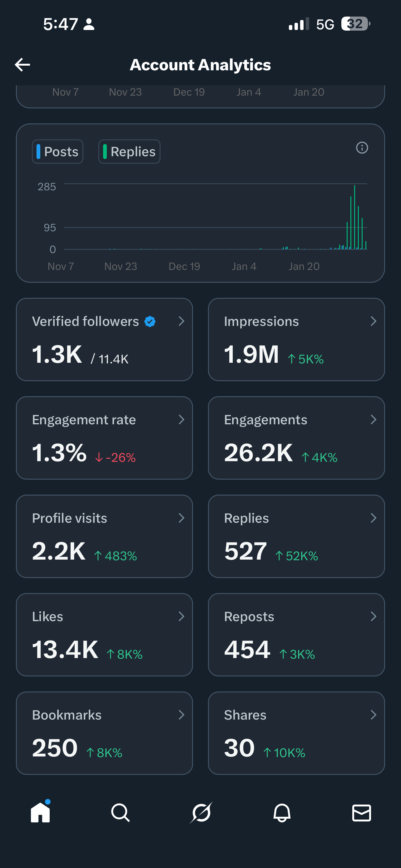Open the Search tab
401x868 pixels.
point(120,813)
